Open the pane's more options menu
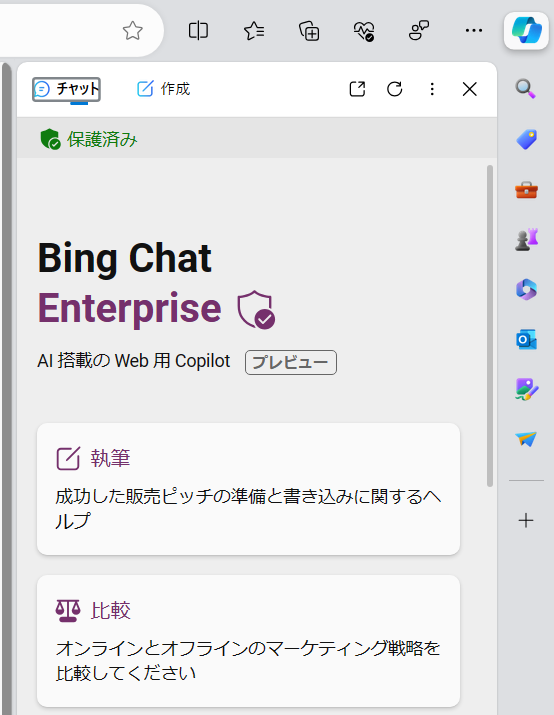 click(432, 89)
